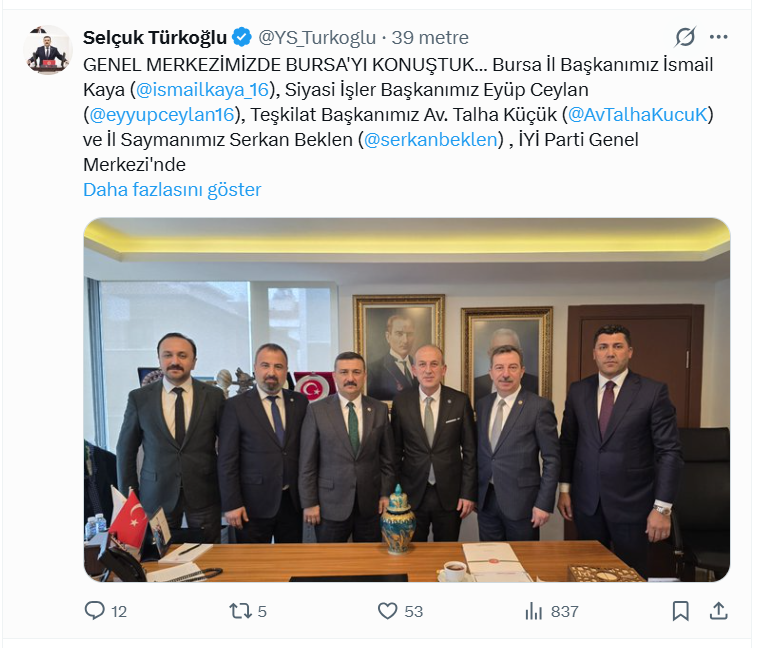Open the 39 metre timestamp link
Image resolution: width=778 pixels, height=648 pixels.
[430, 37]
